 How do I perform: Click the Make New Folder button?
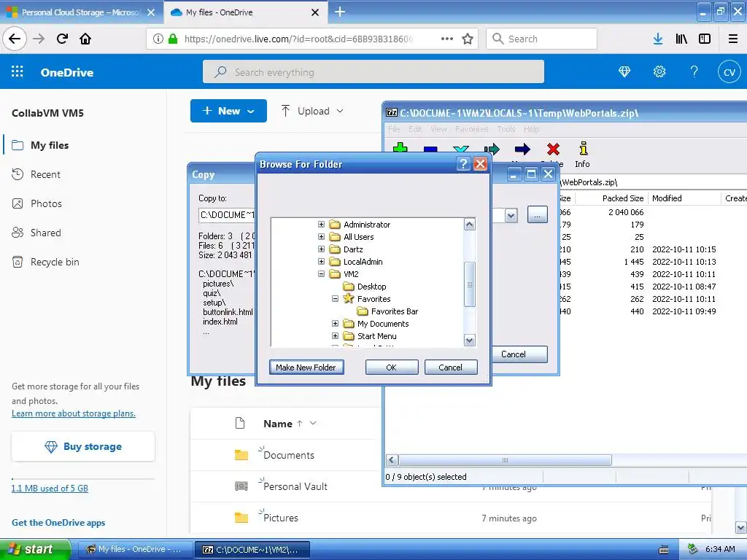[x=306, y=367]
